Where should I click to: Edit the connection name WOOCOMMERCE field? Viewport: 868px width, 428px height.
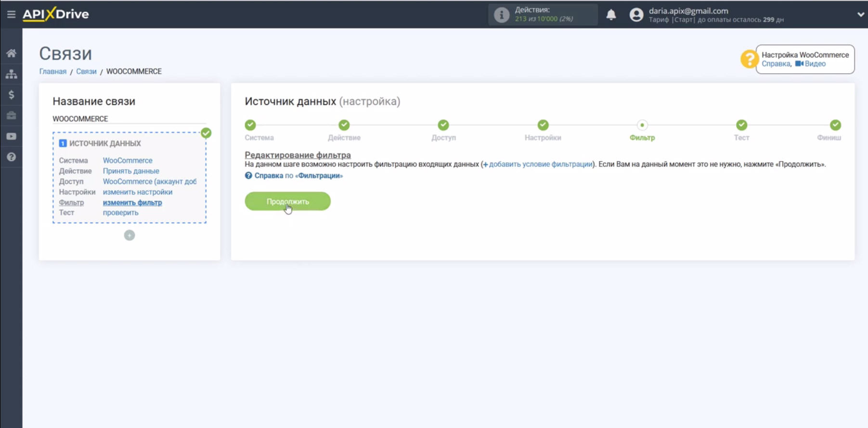(129, 119)
